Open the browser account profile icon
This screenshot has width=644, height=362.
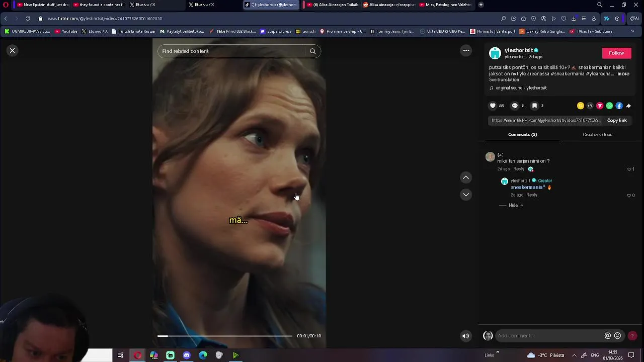click(594, 19)
